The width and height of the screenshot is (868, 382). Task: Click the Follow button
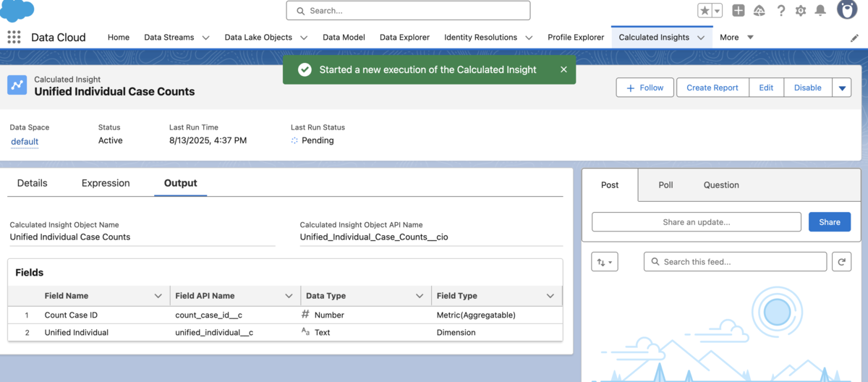645,88
